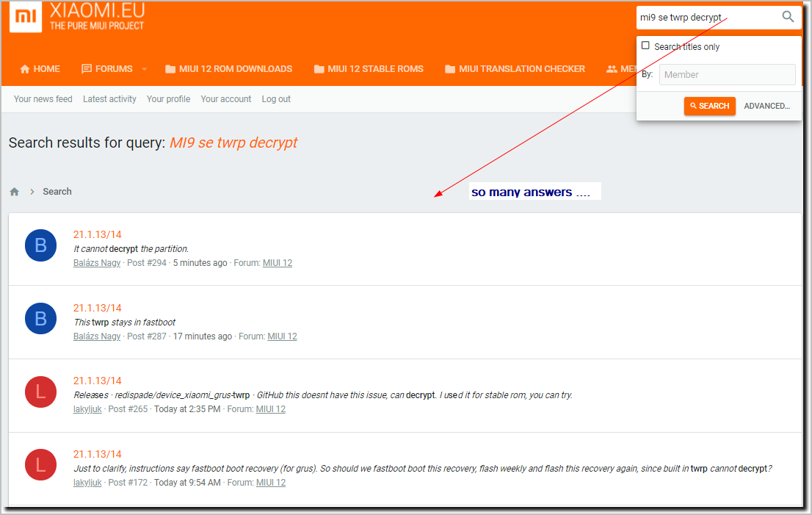812x515 pixels.
Task: Open the Forums menu
Action: point(107,69)
